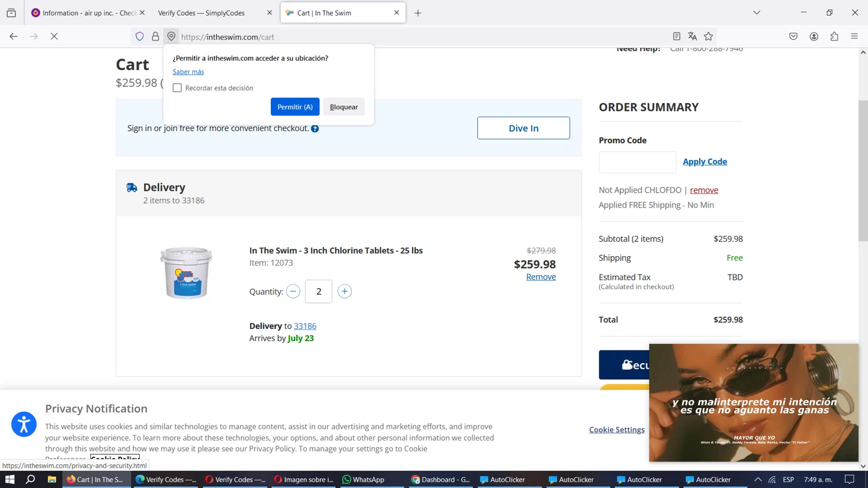Remove Chlorine Tablets from cart
The image size is (868, 488).
tap(541, 277)
